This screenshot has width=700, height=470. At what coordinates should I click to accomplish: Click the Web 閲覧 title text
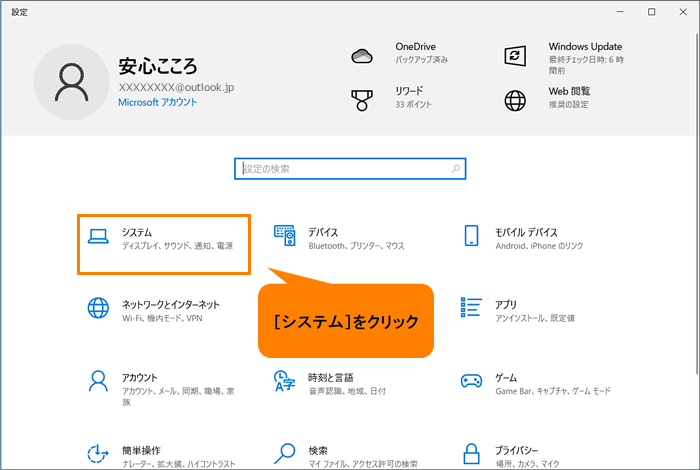click(570, 91)
